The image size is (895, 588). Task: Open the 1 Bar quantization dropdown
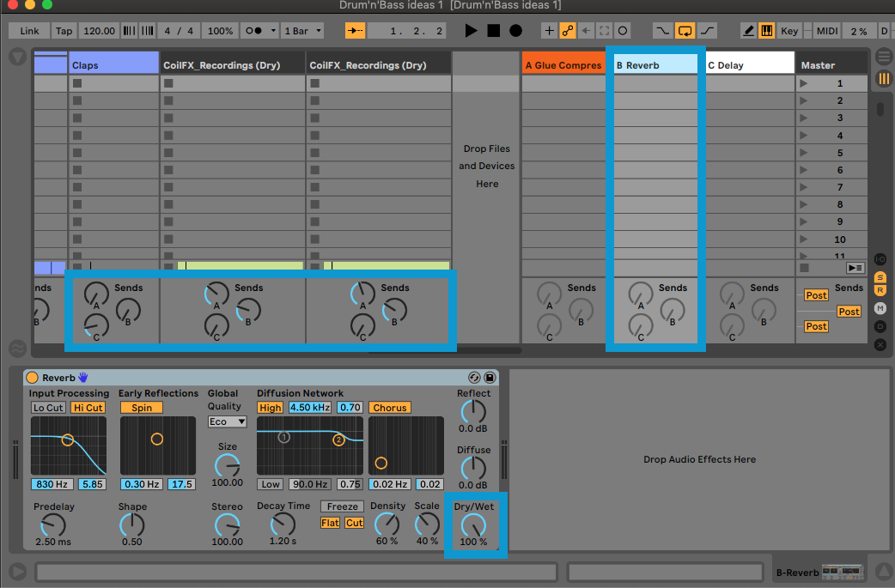click(301, 30)
